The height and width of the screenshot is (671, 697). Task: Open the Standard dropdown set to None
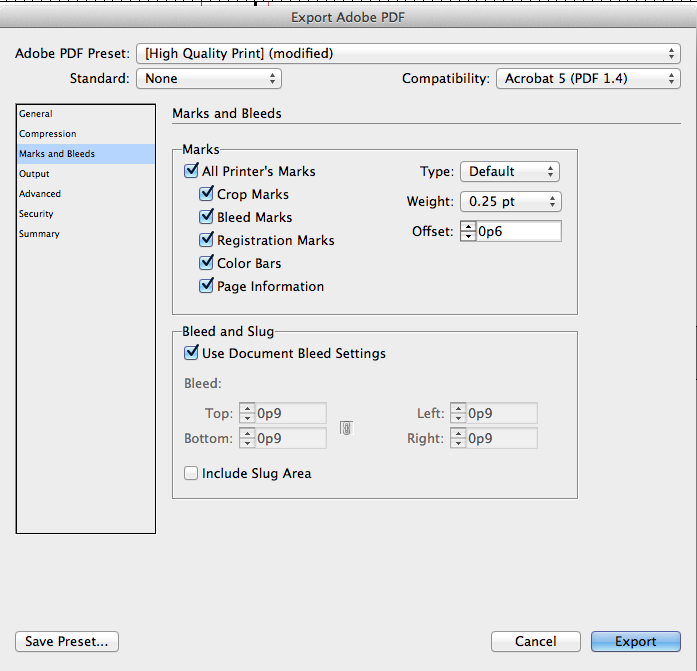point(209,79)
